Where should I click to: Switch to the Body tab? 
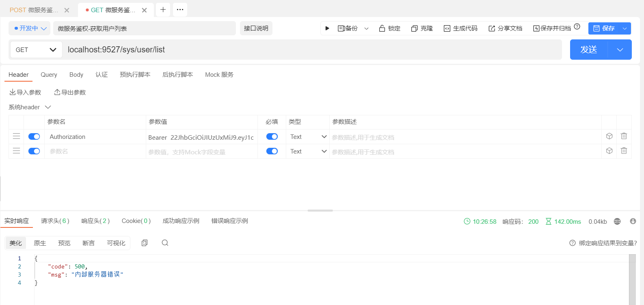pyautogui.click(x=76, y=75)
